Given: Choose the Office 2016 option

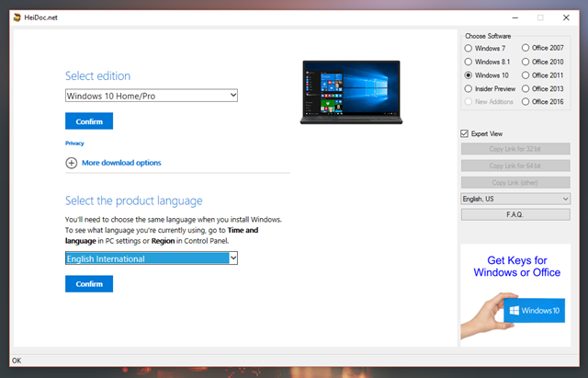Looking at the screenshot, I should tap(526, 102).
